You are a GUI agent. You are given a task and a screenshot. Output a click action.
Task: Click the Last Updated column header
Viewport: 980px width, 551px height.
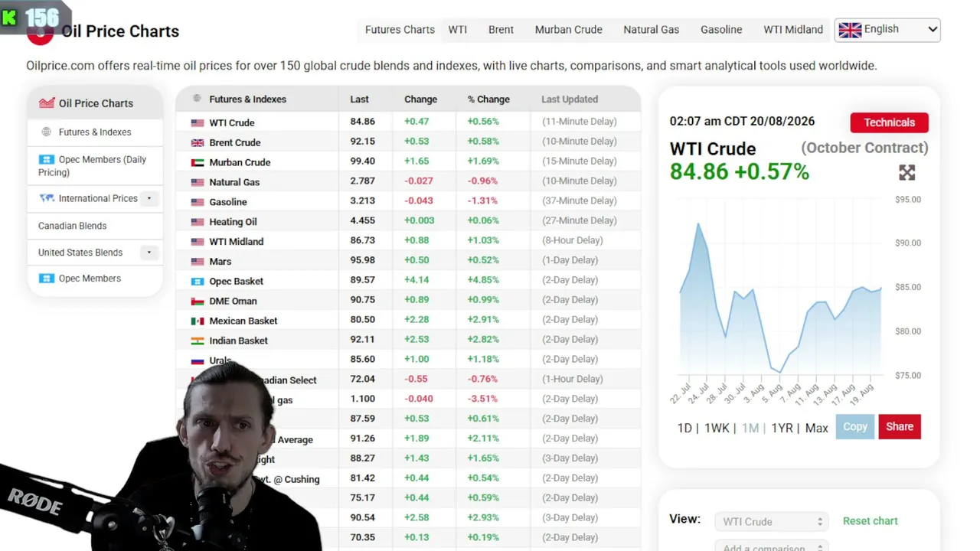click(x=570, y=99)
